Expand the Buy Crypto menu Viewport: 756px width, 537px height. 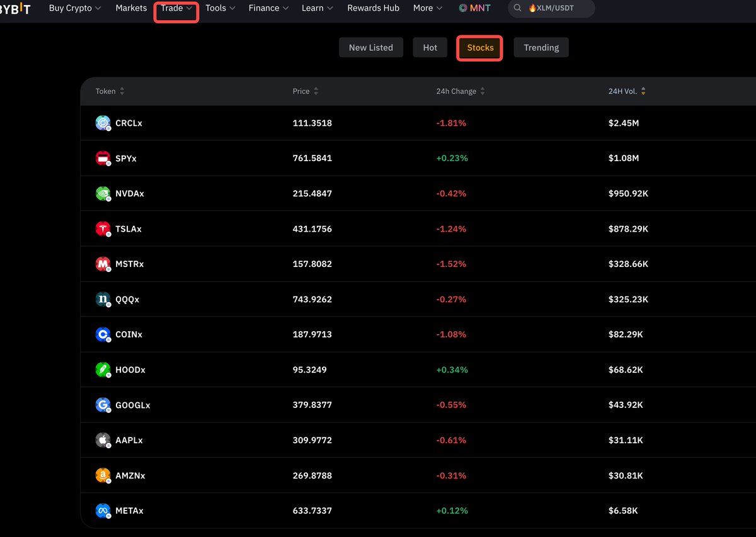pos(75,8)
